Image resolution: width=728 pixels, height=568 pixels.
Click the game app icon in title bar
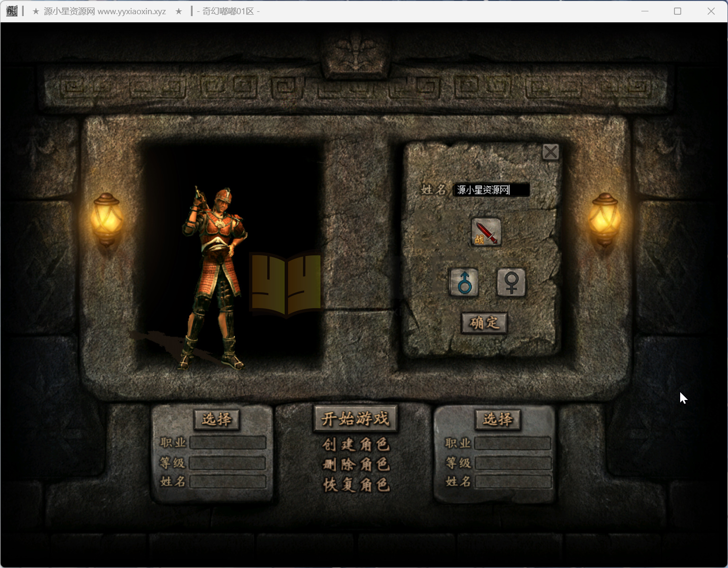point(11,11)
